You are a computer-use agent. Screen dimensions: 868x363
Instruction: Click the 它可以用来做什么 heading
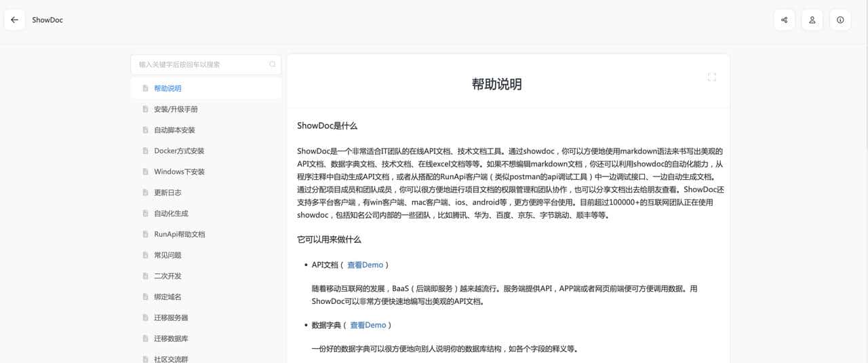329,240
